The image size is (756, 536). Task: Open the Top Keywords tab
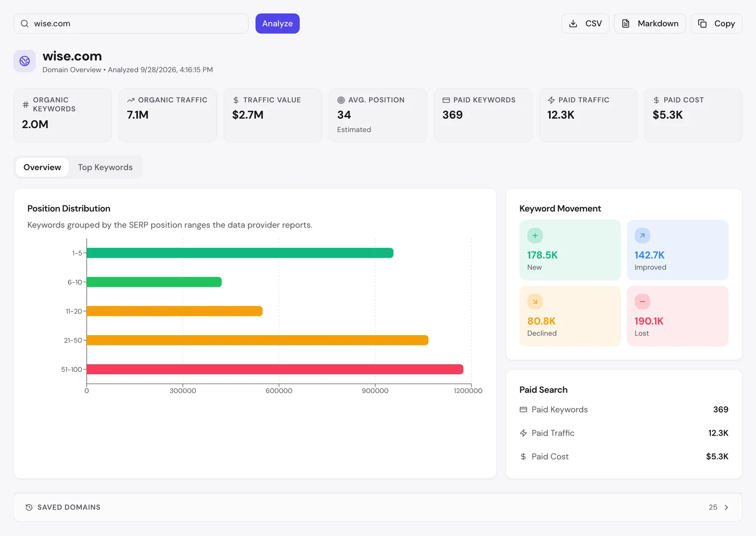106,167
